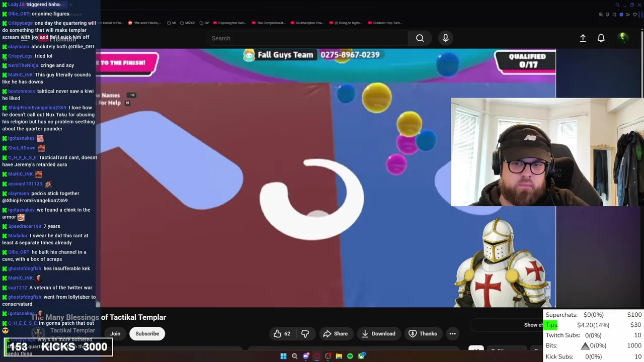Open Discord from the taskbar

pos(306,356)
